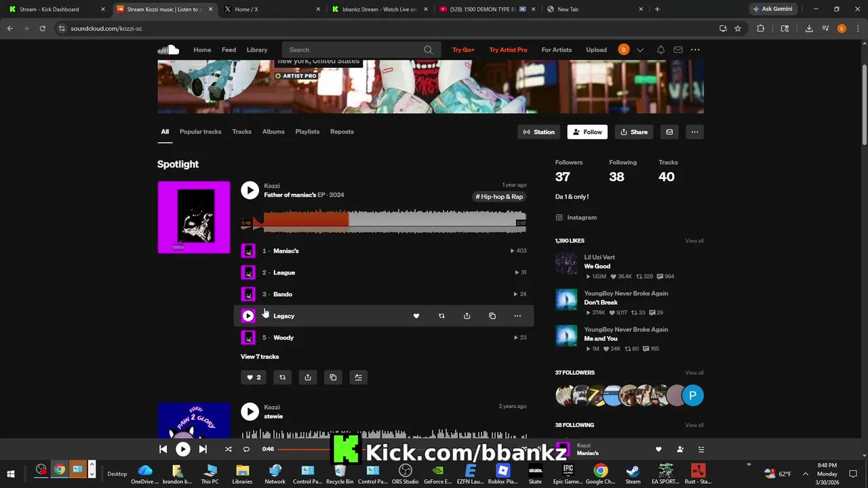Open the Albums tab
868x488 pixels.
point(273,131)
